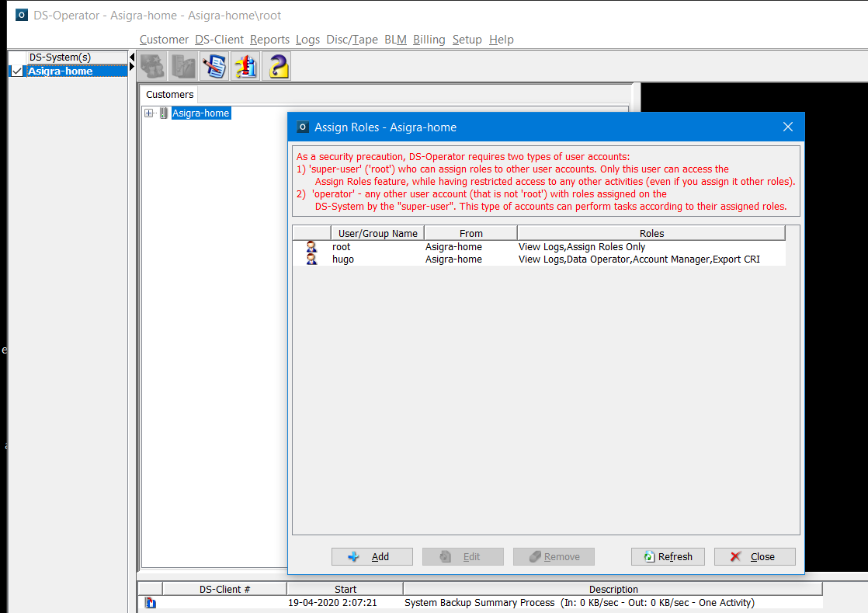Open the BLM menu

coord(395,40)
